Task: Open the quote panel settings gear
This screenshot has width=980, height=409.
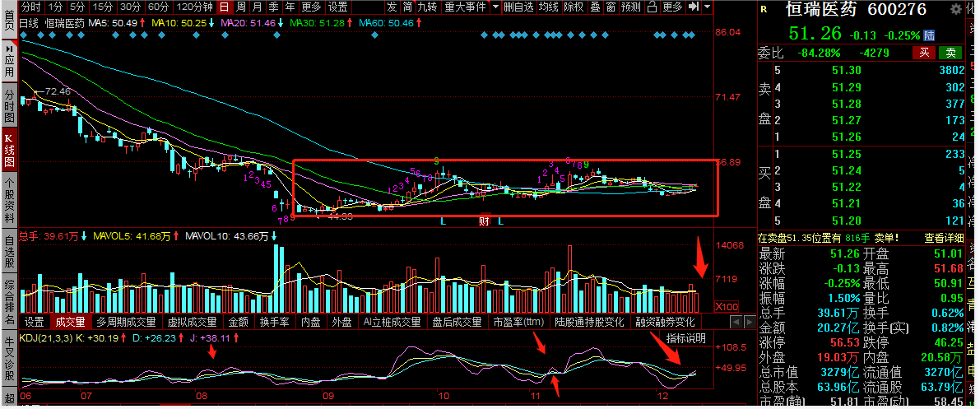Action: tap(955, 9)
